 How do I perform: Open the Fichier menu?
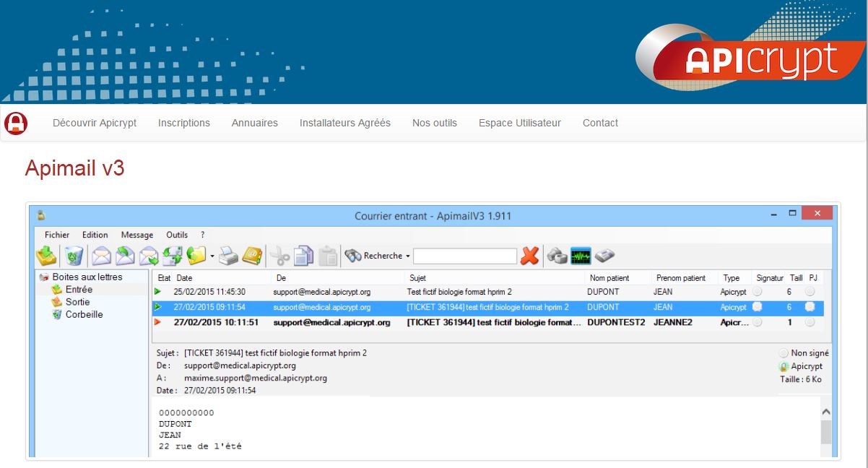point(57,235)
